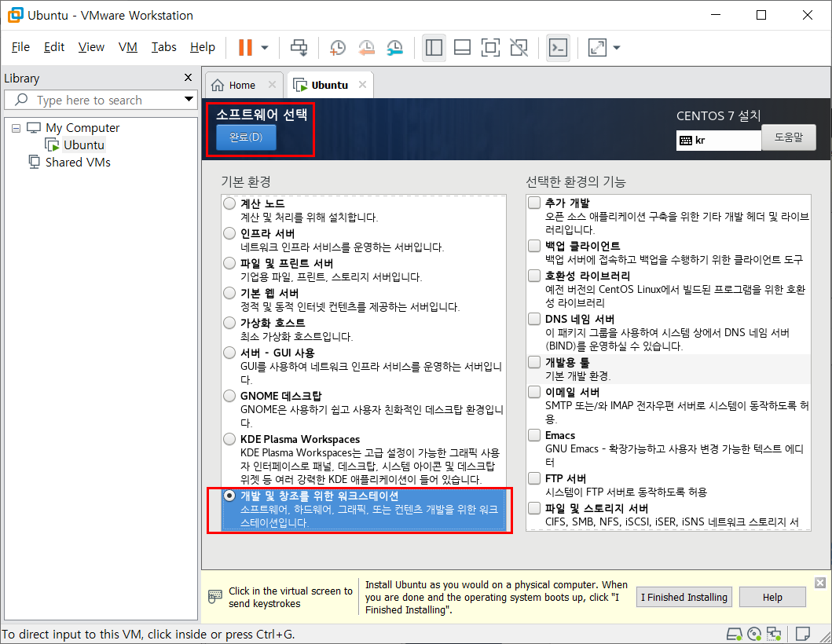The image size is (832, 644).
Task: Select Shared VMs in the library
Action: pos(78,162)
